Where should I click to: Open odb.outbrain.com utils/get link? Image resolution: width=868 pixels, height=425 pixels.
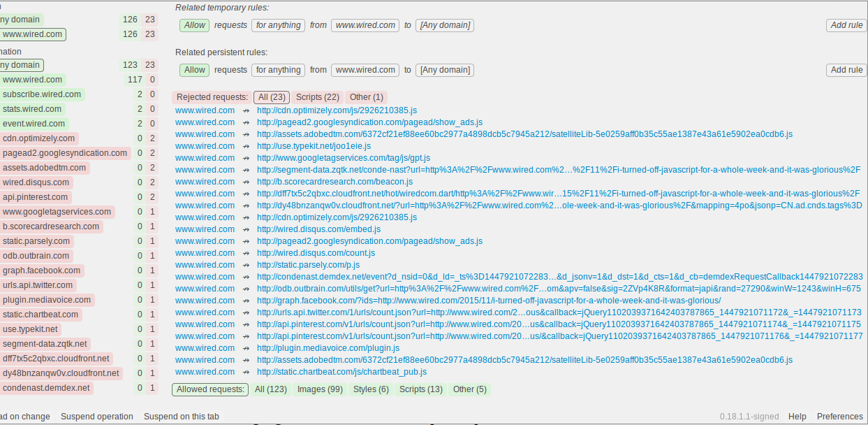pyautogui.click(x=559, y=289)
